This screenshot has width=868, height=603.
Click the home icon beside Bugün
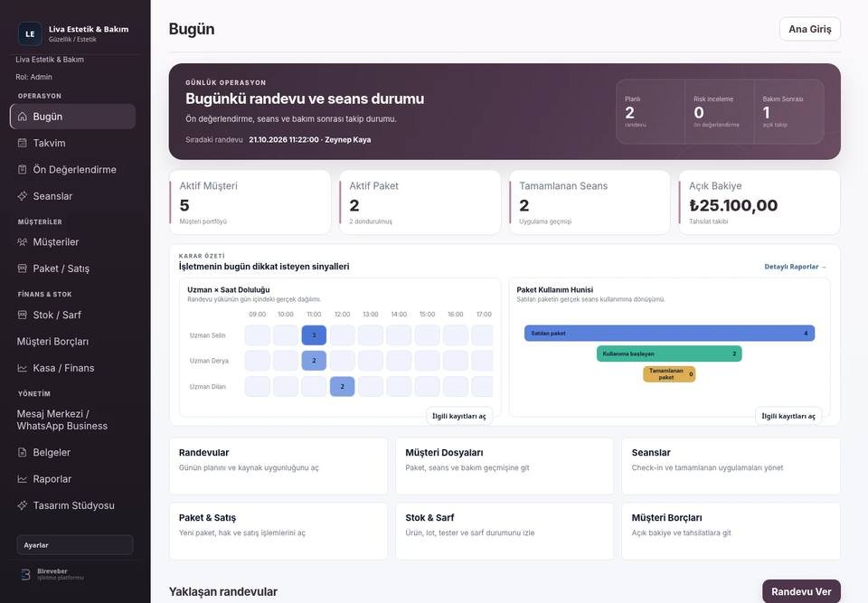click(x=22, y=117)
